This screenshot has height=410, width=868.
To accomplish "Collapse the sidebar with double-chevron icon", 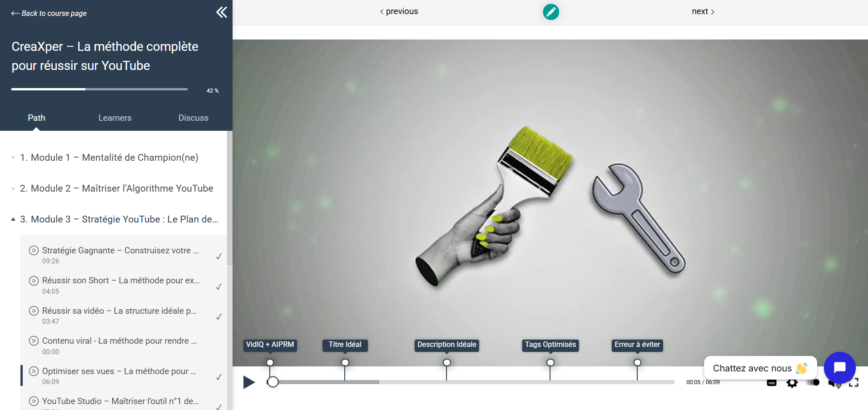I will pyautogui.click(x=222, y=12).
